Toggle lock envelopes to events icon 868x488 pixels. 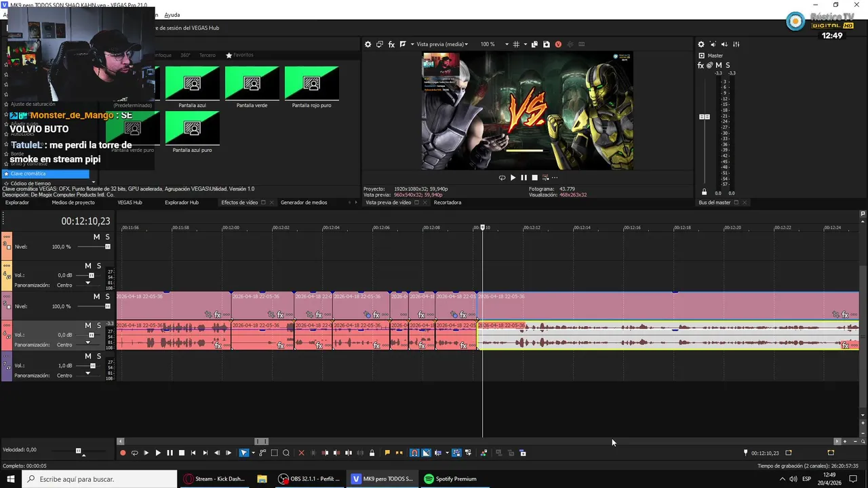click(457, 453)
